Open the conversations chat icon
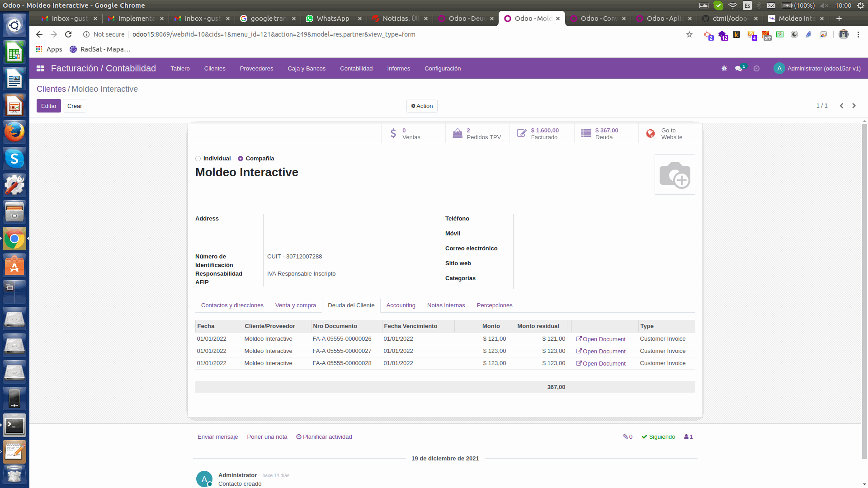Viewport: 868px width, 488px height. tap(740, 68)
